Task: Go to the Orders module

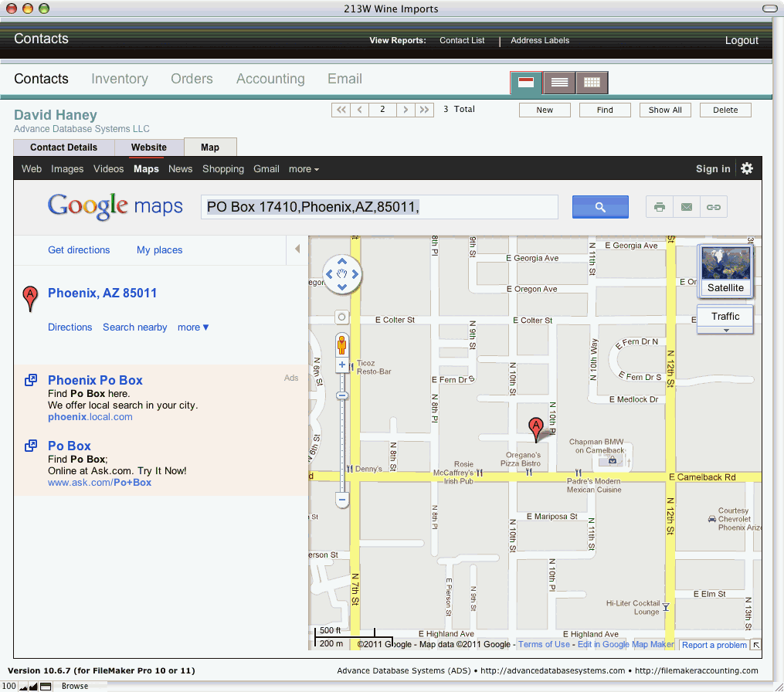Action: point(192,79)
